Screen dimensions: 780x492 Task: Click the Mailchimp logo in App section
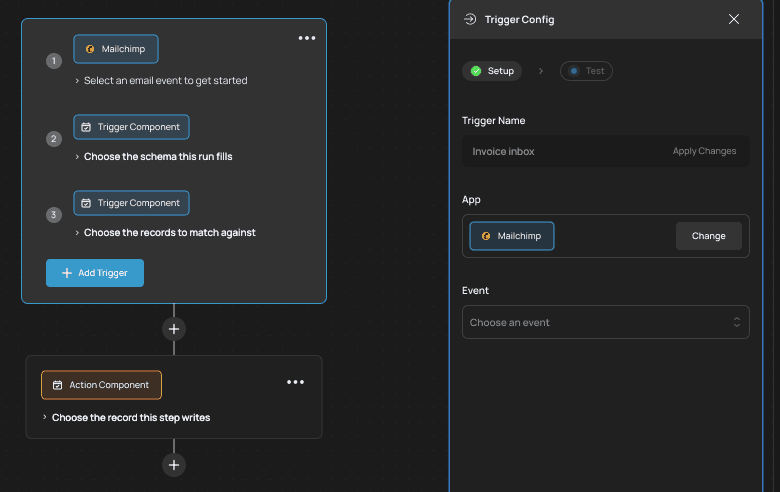(486, 236)
